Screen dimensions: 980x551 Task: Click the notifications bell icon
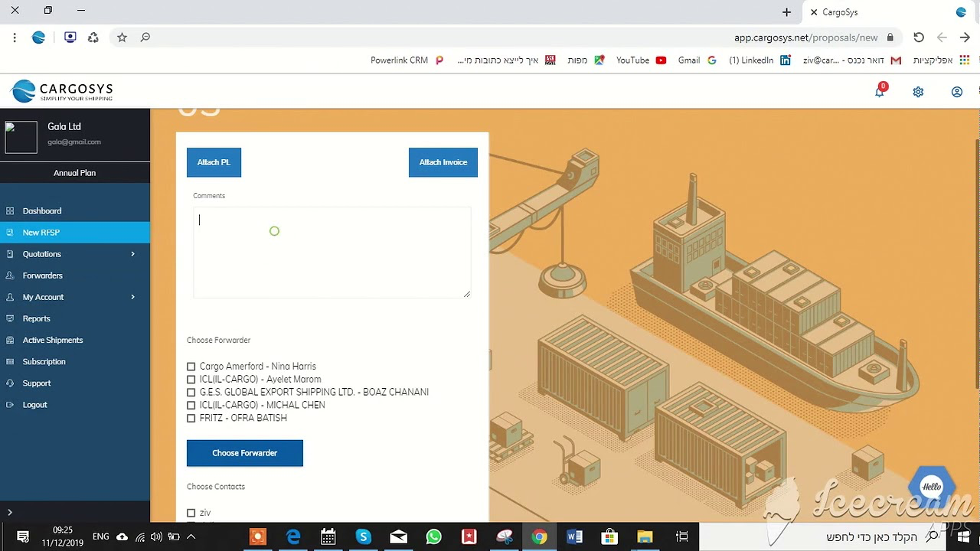click(880, 92)
